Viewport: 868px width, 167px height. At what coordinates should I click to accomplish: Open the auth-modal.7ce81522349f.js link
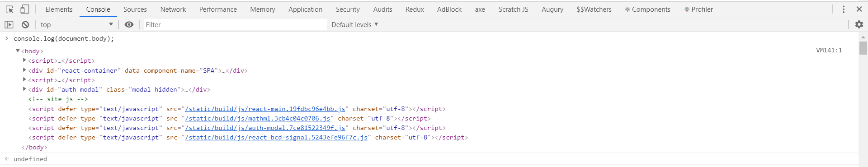265,128
